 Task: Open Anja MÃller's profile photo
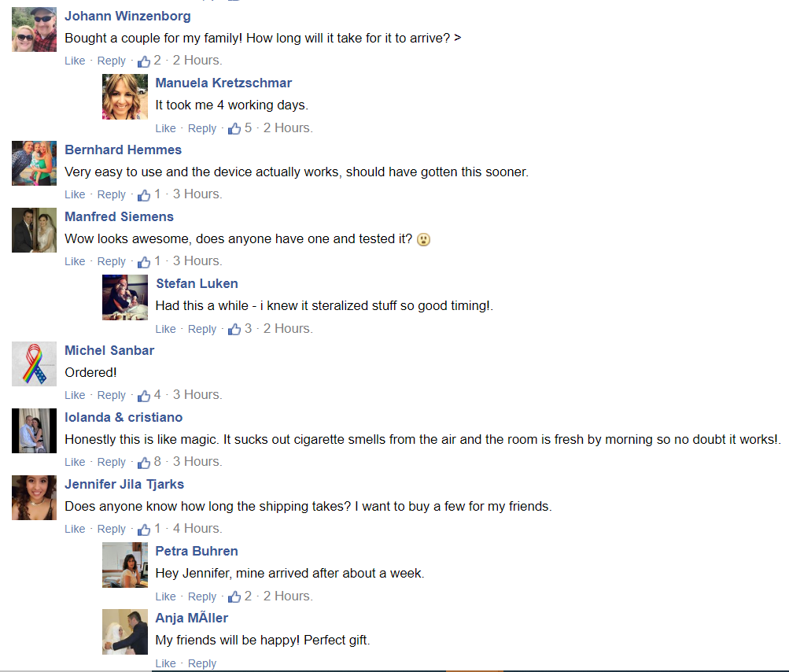pyautogui.click(x=125, y=632)
